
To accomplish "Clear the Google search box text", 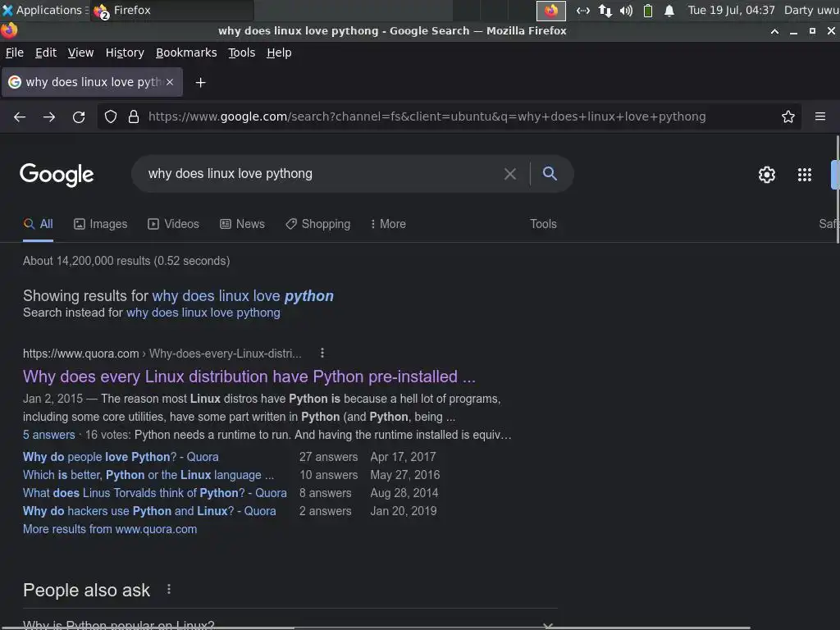I will 510,174.
